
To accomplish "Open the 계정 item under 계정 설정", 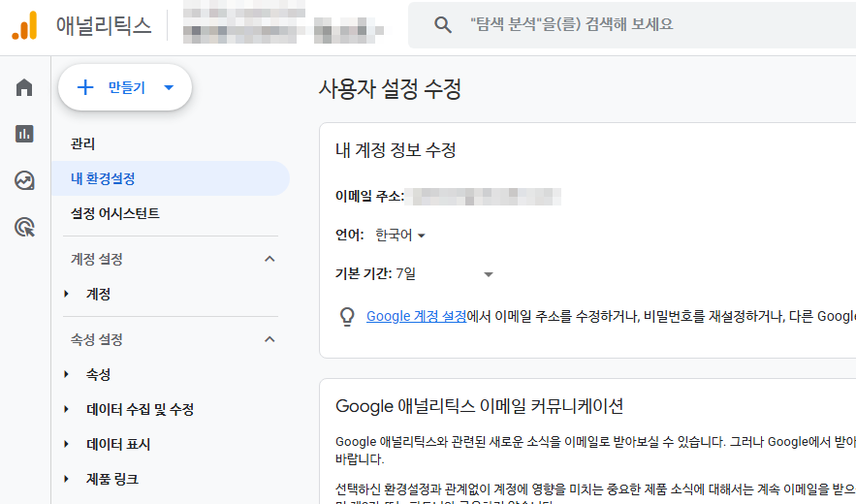I will pos(98,295).
